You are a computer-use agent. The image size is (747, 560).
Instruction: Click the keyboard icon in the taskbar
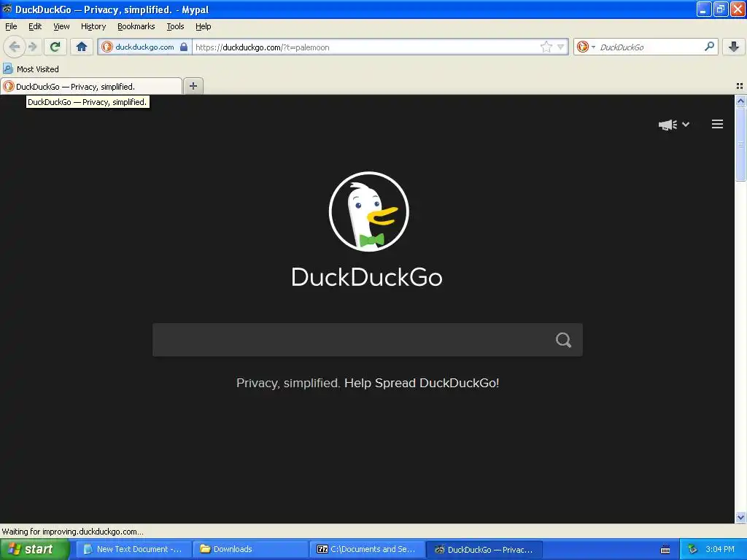point(665,550)
